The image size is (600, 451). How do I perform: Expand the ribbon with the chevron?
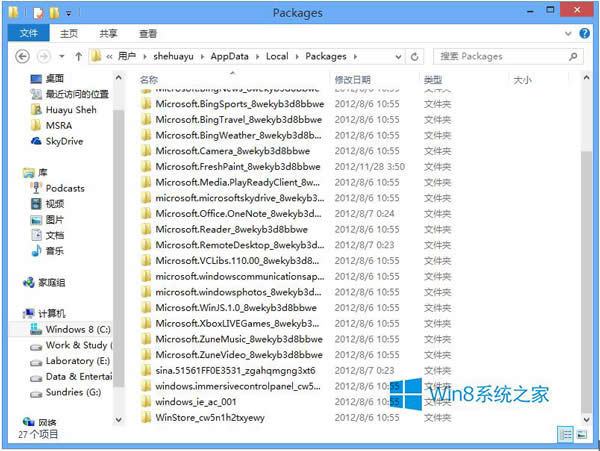point(568,34)
